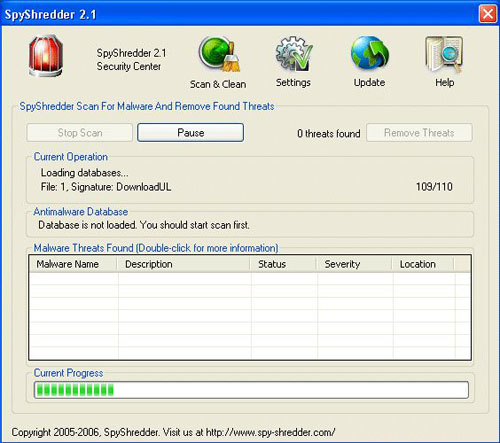
Task: Click the Update globe icon
Action: pos(370,53)
